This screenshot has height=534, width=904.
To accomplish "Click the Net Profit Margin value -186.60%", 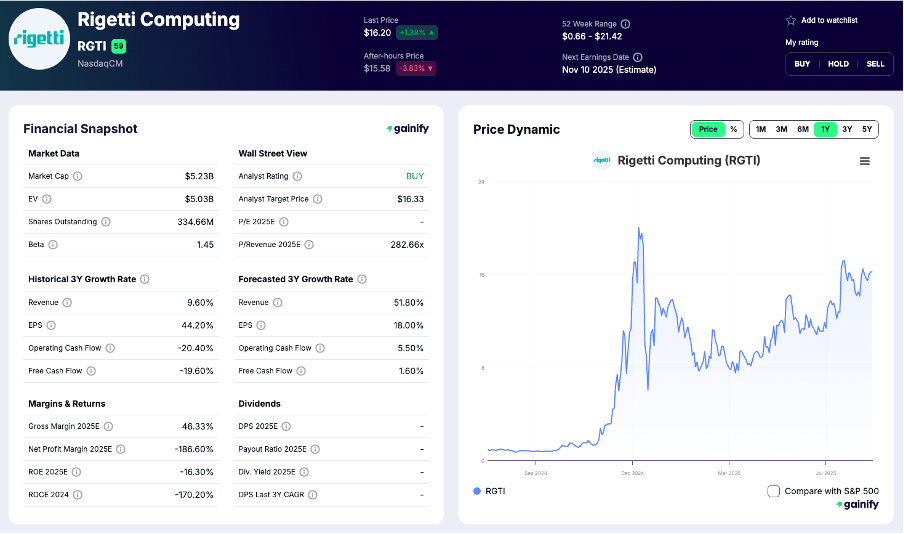I will tap(194, 449).
